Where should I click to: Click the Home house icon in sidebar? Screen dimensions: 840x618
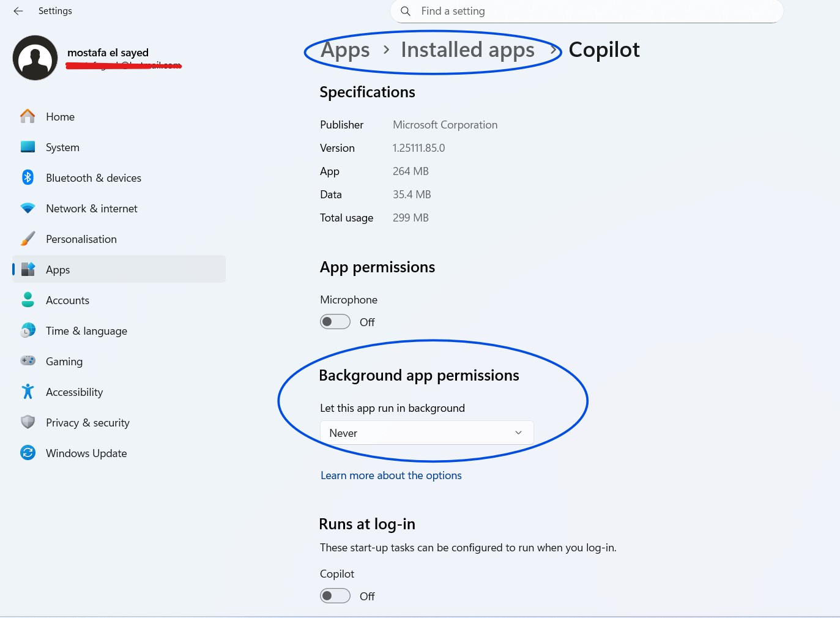point(28,116)
